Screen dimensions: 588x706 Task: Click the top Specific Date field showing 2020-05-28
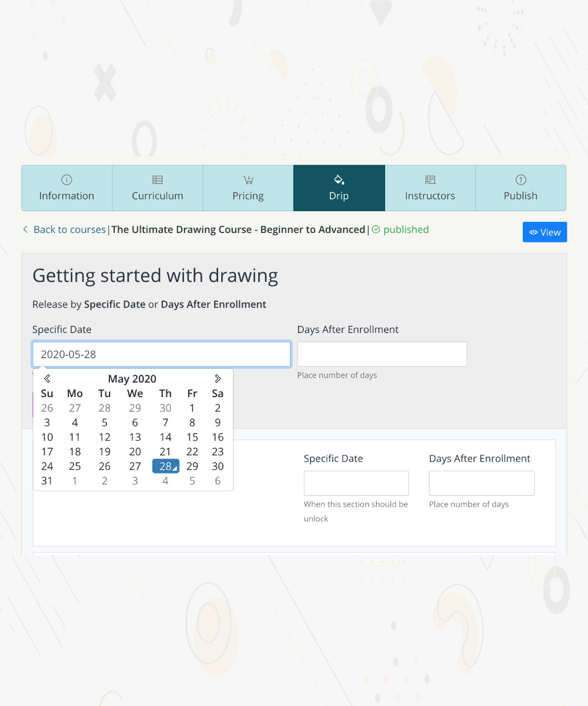tap(162, 354)
